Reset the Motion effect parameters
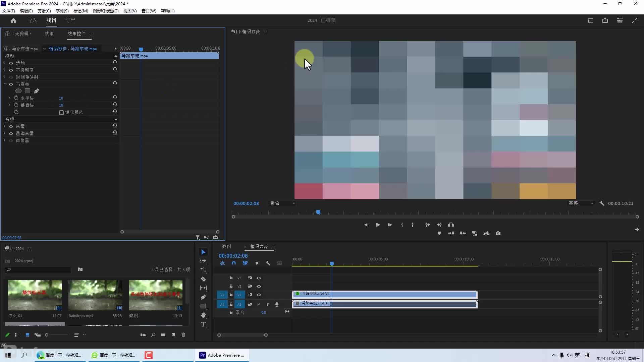Viewport: 644px width, 362px height. tap(114, 62)
